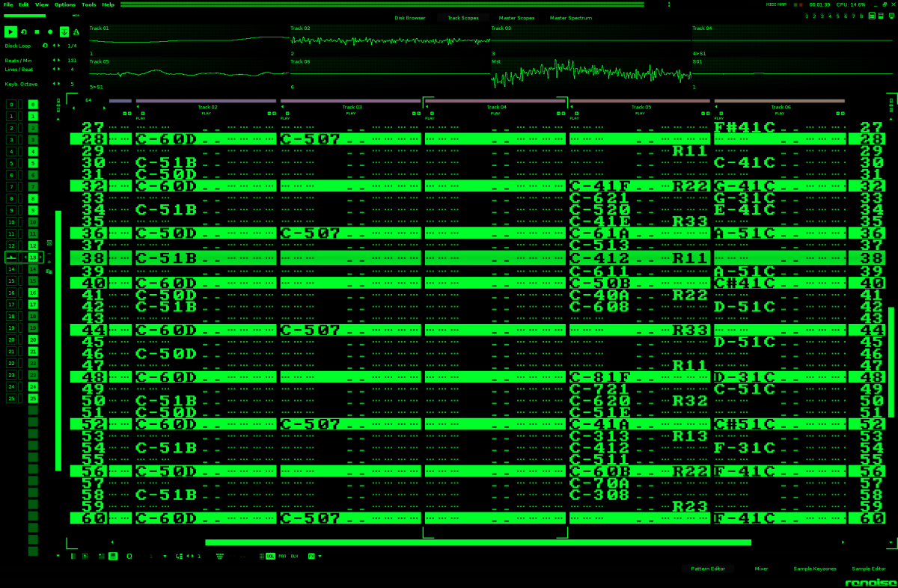The height and width of the screenshot is (588, 898).
Task: Decrease Block Loop size left arrow
Action: [54, 46]
